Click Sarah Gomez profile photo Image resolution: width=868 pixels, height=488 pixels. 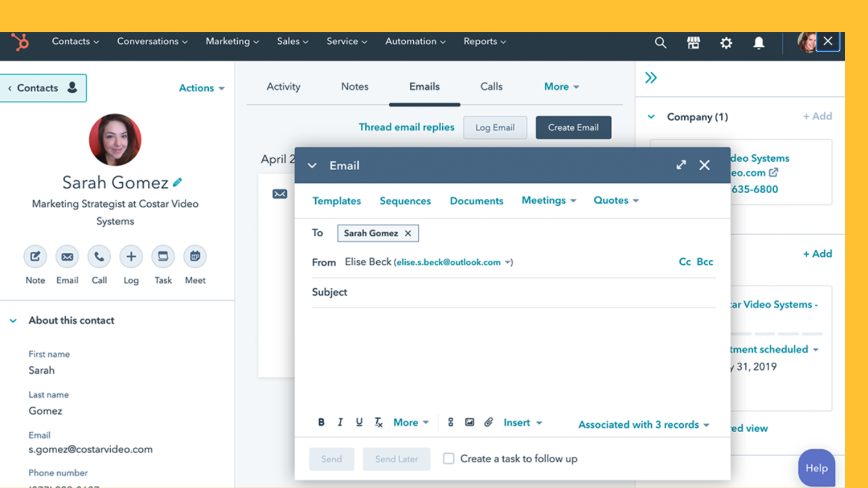tap(115, 140)
